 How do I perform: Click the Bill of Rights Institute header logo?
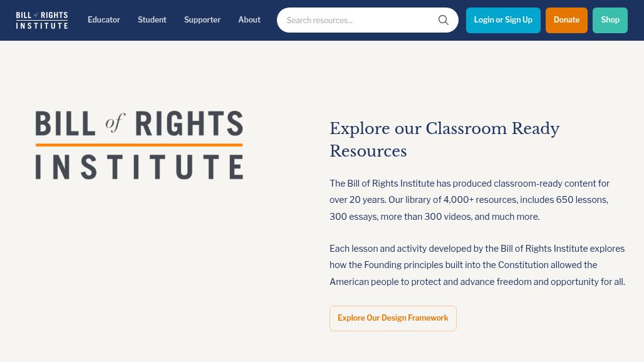(x=42, y=20)
